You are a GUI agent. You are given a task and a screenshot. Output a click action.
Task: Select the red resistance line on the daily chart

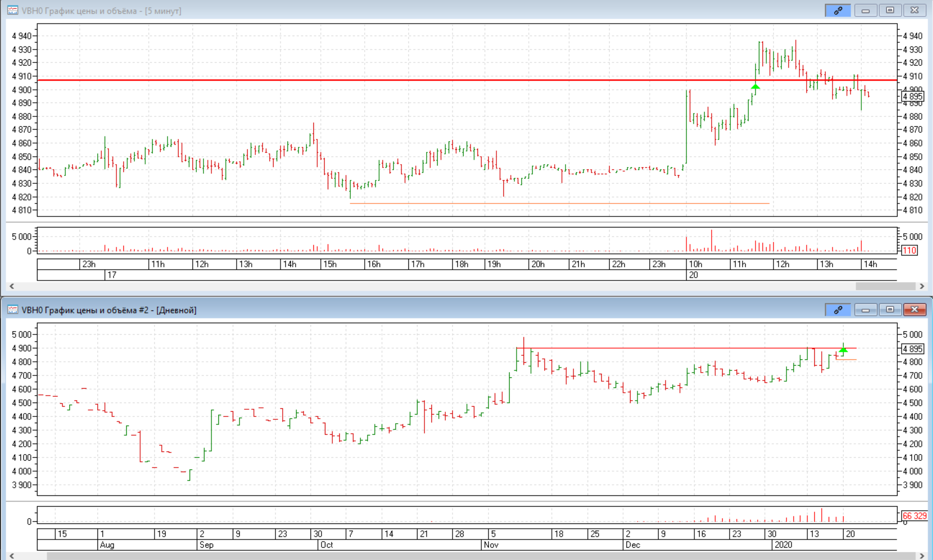[686, 348]
